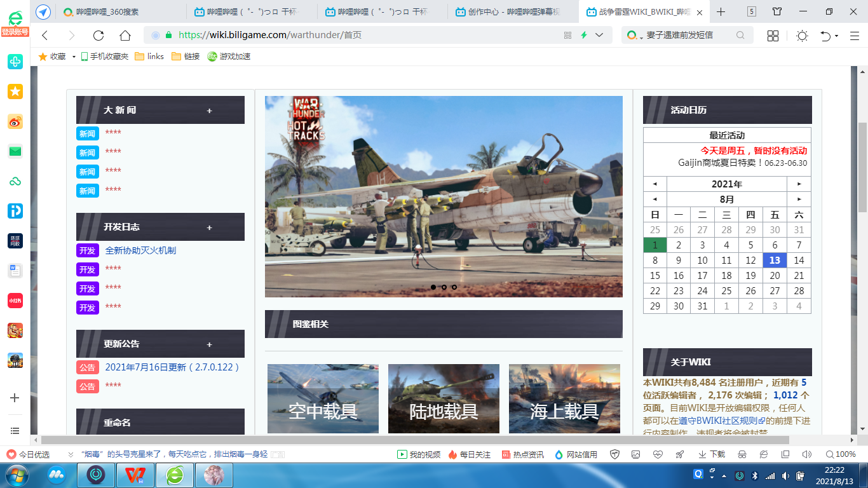
Task: Open the 手机收藏夹 bookmark
Action: (105, 57)
